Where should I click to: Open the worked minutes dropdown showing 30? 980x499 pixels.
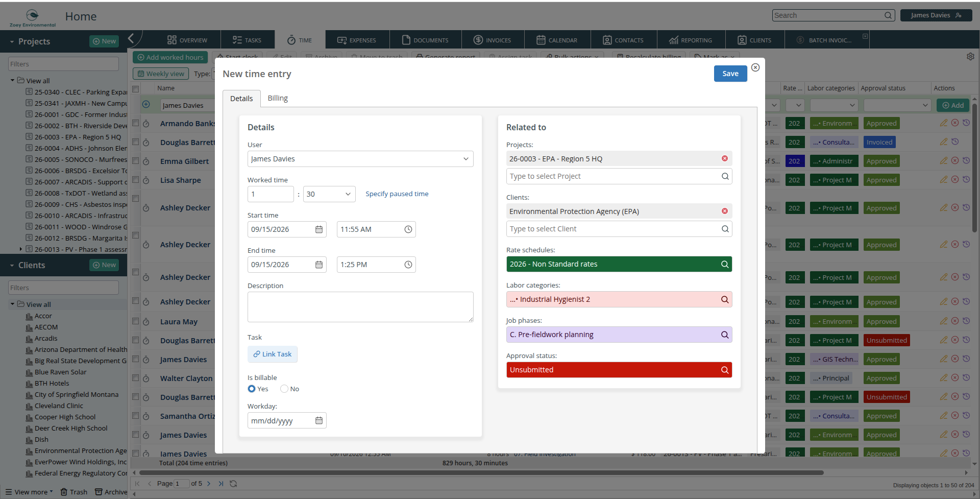tap(329, 194)
